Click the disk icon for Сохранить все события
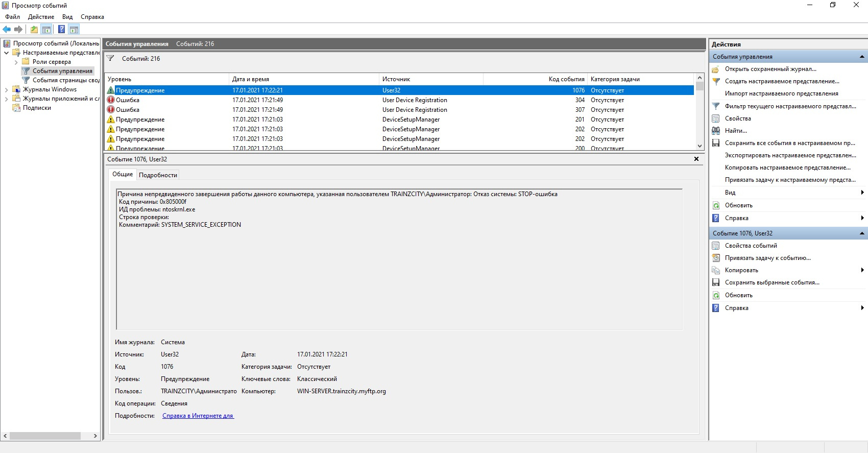Screen dimensions: 868x453 tap(716, 143)
